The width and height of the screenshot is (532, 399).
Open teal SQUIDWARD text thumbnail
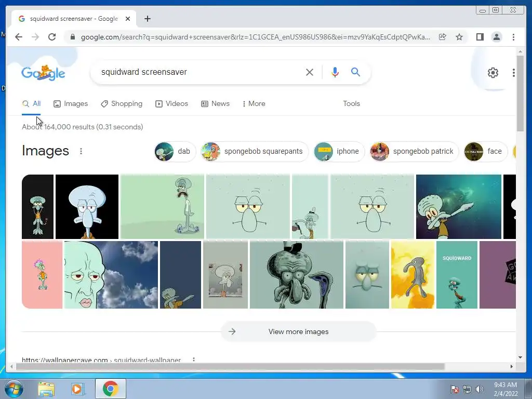click(457, 275)
